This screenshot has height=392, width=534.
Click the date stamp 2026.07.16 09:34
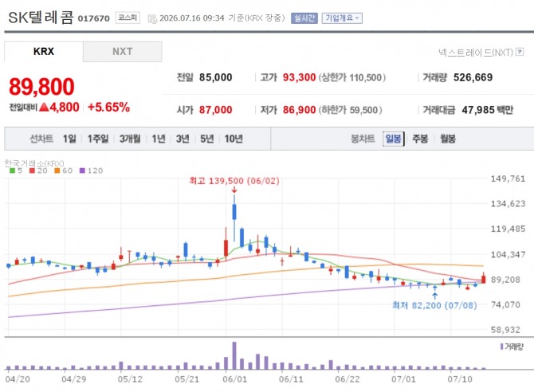point(192,18)
